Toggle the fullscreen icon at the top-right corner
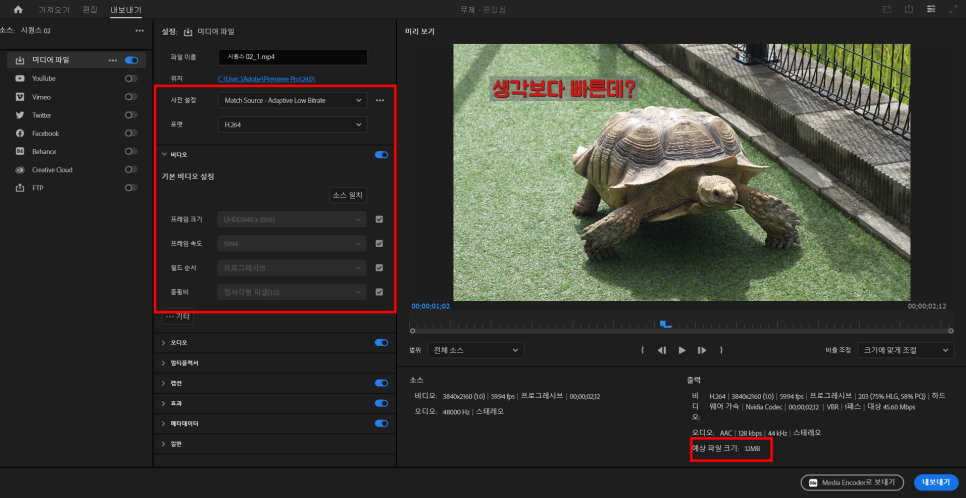Viewport: 966px width, 498px height. point(953,9)
